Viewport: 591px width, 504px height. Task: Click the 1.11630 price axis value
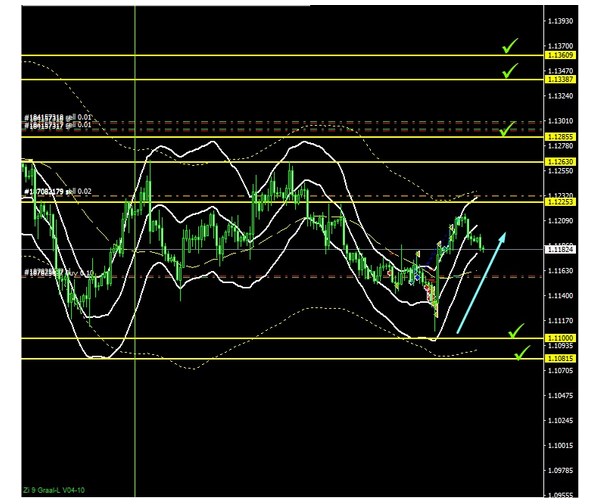[560, 271]
